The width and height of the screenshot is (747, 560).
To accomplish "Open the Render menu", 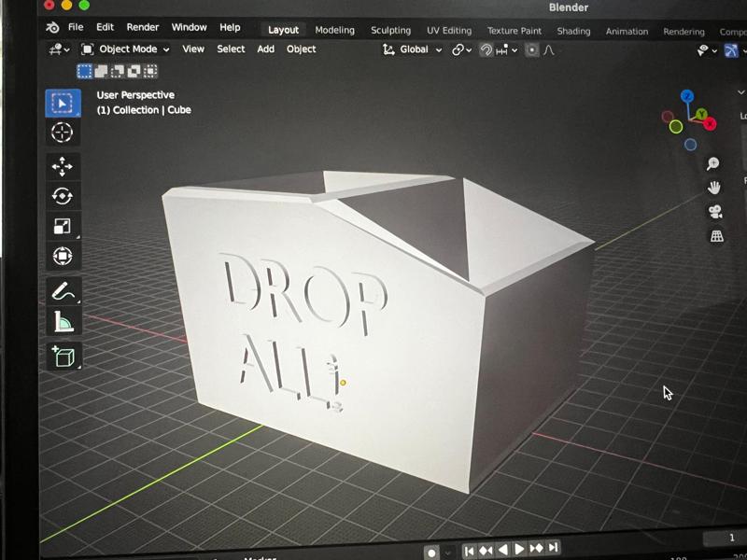I will (142, 26).
